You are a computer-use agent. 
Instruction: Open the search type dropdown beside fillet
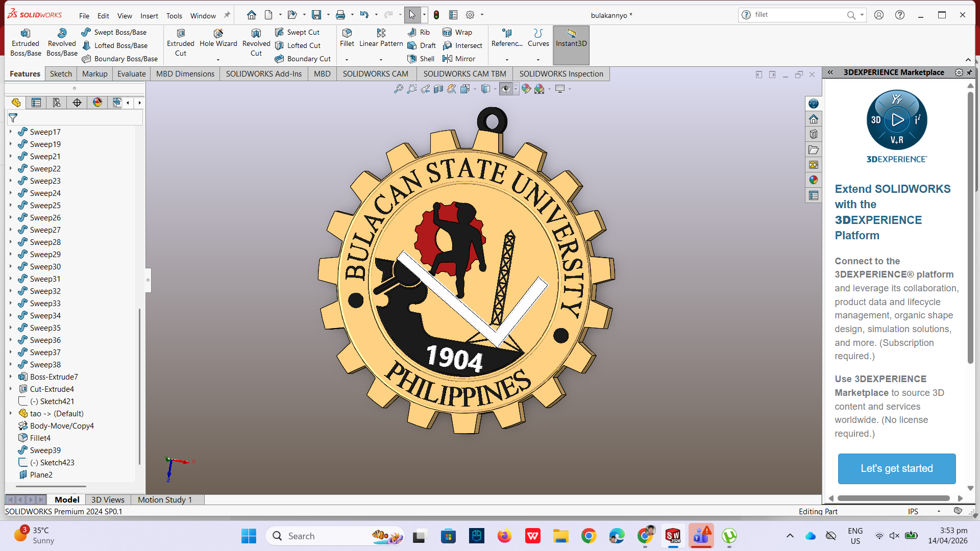point(862,15)
